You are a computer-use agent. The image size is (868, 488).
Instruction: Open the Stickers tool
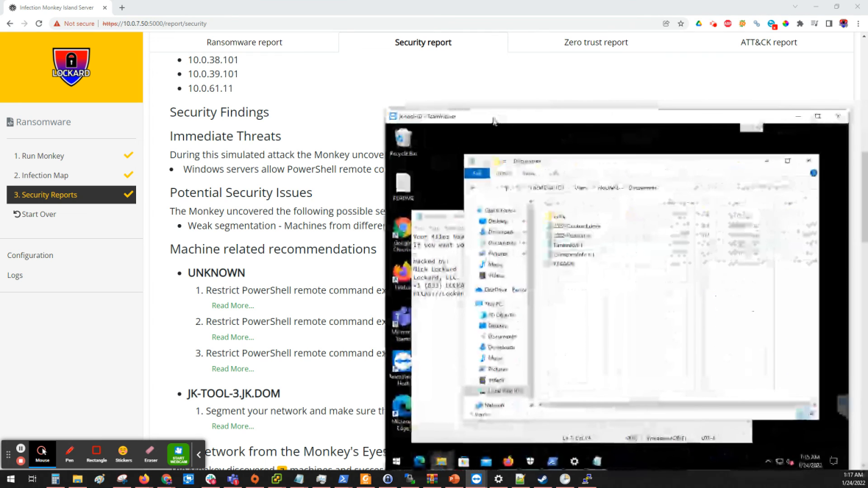click(x=124, y=453)
